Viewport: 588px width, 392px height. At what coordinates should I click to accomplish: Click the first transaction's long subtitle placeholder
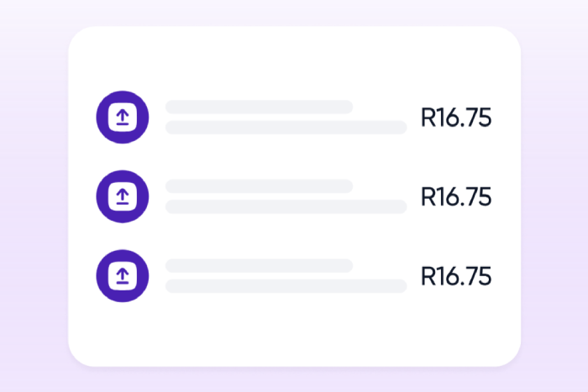pyautogui.click(x=286, y=128)
